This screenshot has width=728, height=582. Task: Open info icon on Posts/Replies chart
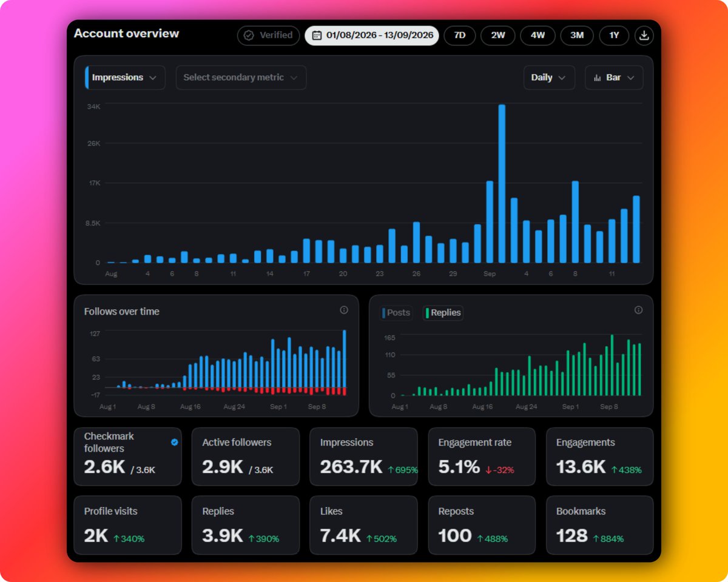coord(638,310)
